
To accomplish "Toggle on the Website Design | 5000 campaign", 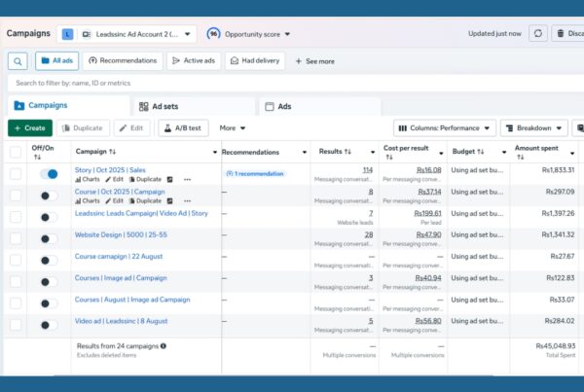I will 49,238.
